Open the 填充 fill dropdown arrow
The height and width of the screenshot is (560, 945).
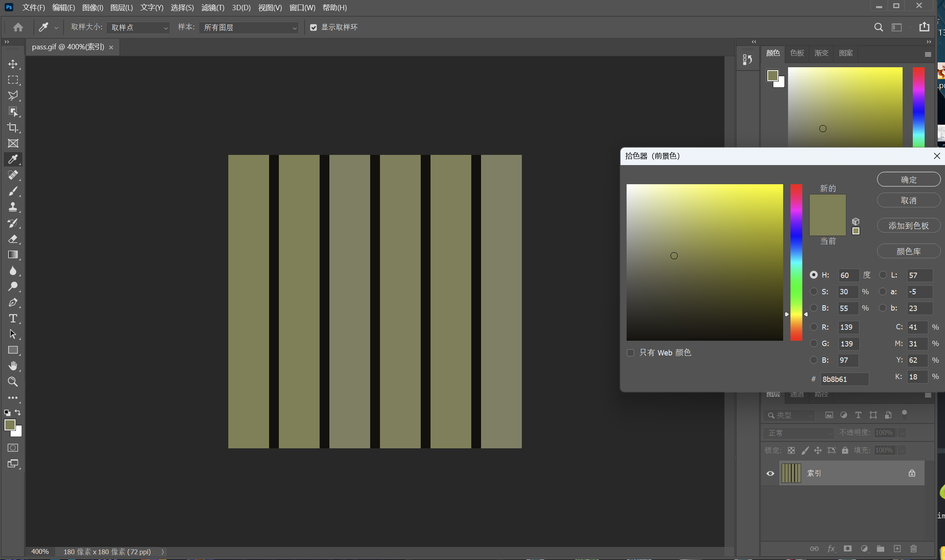click(902, 450)
